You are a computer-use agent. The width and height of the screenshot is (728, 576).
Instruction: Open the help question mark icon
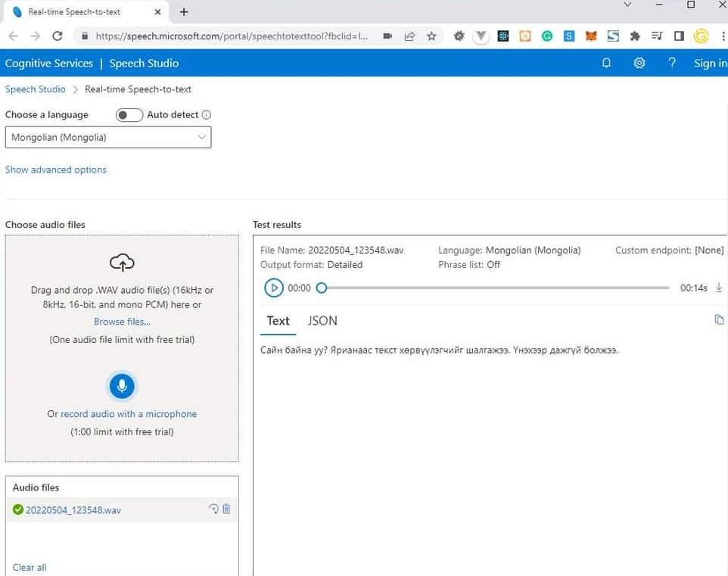click(672, 63)
